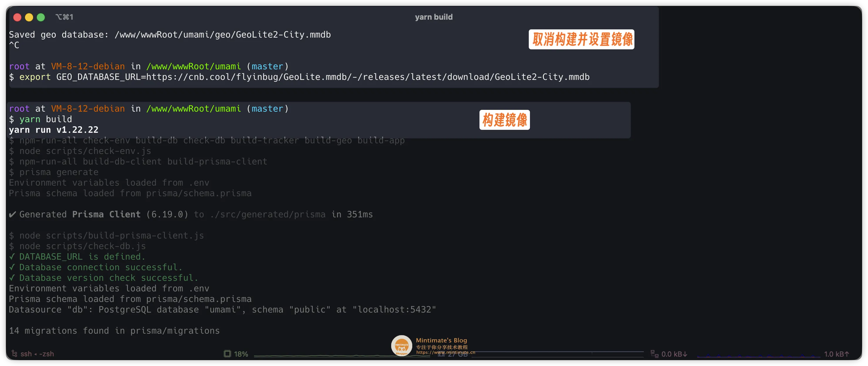Click the ssh session process icon
The height and width of the screenshot is (366, 868).
click(x=14, y=354)
